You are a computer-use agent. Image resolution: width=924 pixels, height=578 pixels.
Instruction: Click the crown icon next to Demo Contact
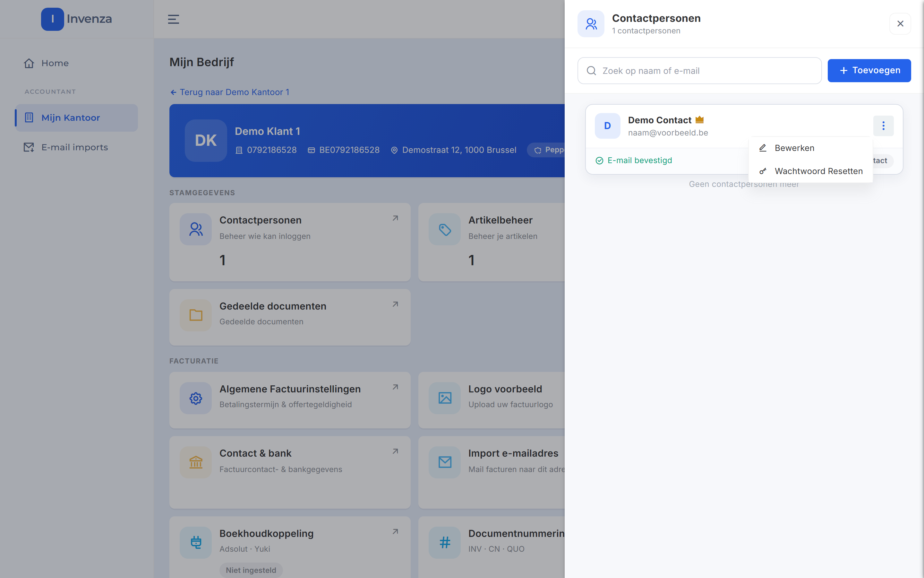click(699, 120)
